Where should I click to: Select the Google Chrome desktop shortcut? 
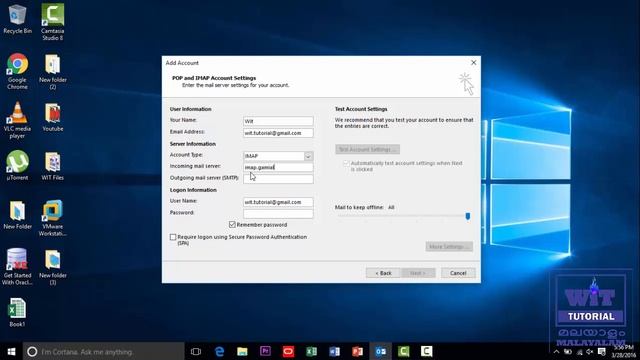(x=17, y=71)
